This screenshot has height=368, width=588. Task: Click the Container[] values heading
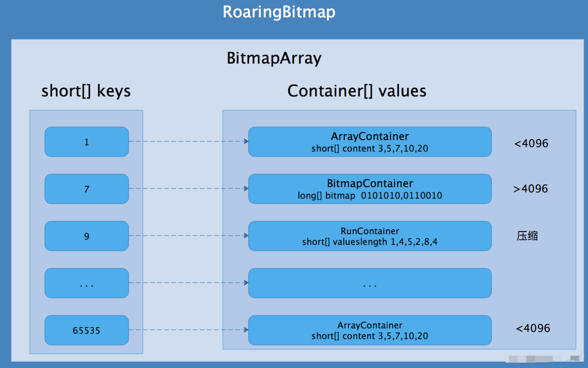[357, 91]
